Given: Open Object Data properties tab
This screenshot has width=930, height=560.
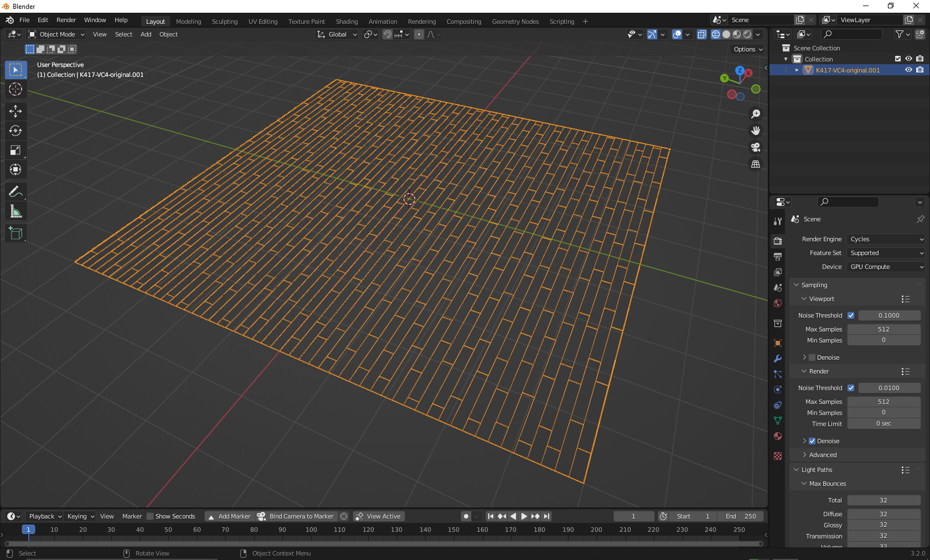Looking at the screenshot, I should point(778,421).
